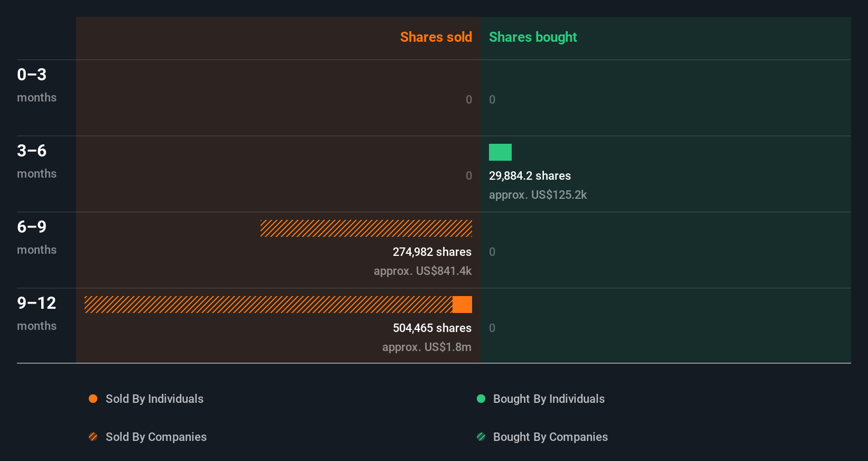
Task: Click the striped Bought By Companies legend icon
Action: 481,437
